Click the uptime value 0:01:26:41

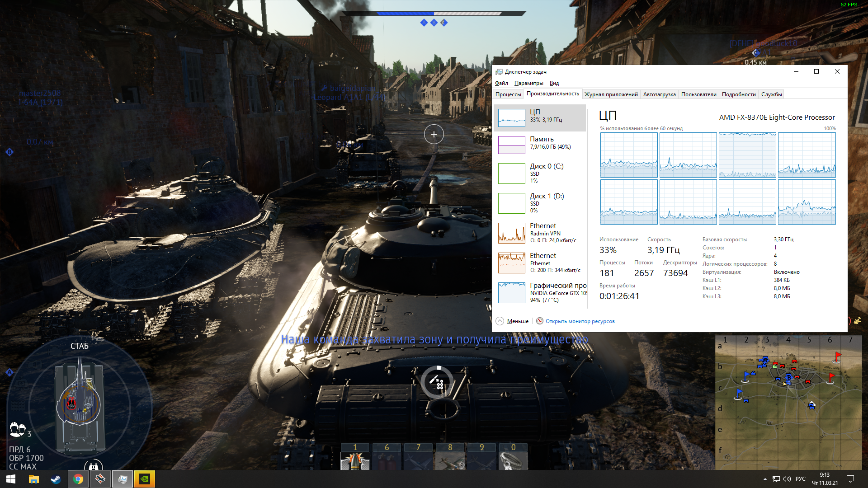(619, 296)
